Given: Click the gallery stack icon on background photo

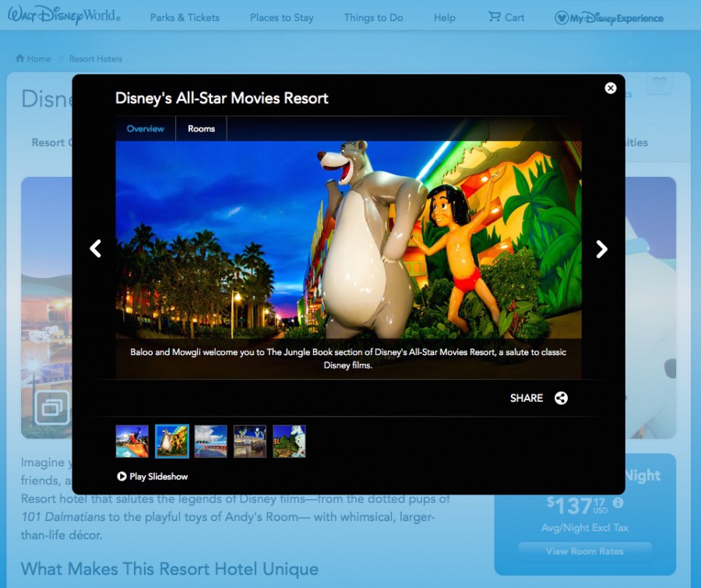Looking at the screenshot, I should [x=52, y=407].
